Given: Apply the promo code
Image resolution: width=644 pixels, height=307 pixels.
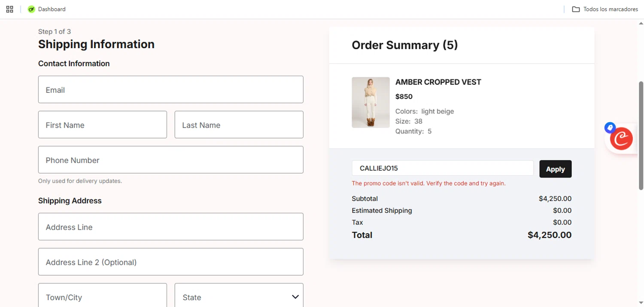Looking at the screenshot, I should coord(555,169).
